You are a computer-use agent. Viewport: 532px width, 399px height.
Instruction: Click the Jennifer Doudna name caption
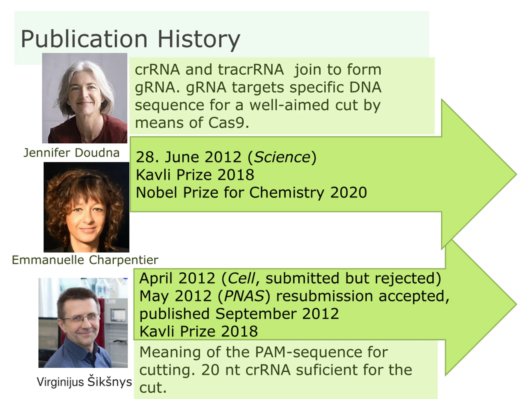tap(71, 153)
